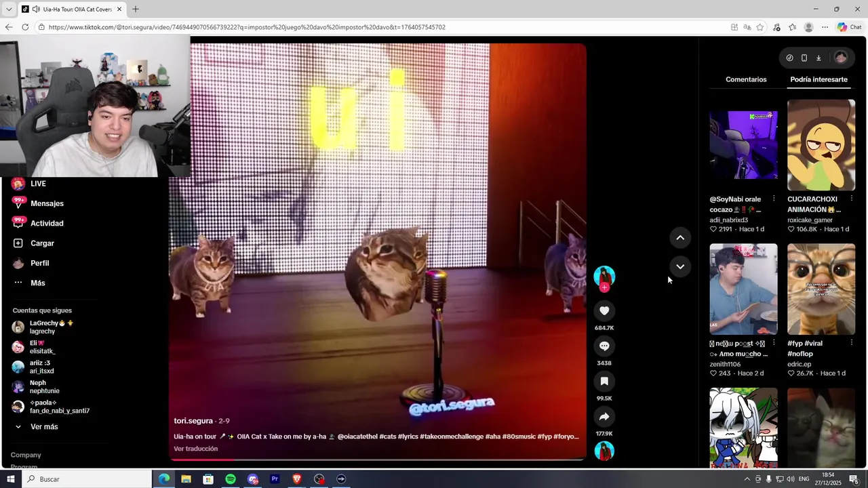Open comments via the speech bubble icon

(604, 346)
